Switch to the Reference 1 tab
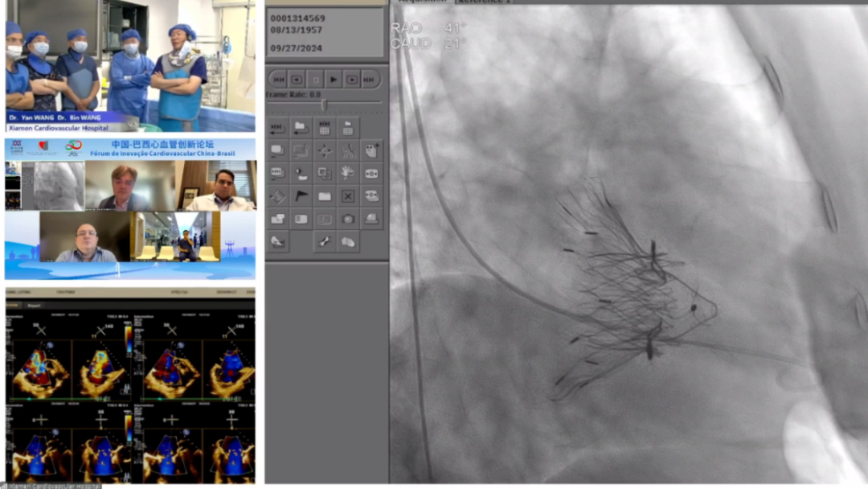This screenshot has height=489, width=868. 482,2
